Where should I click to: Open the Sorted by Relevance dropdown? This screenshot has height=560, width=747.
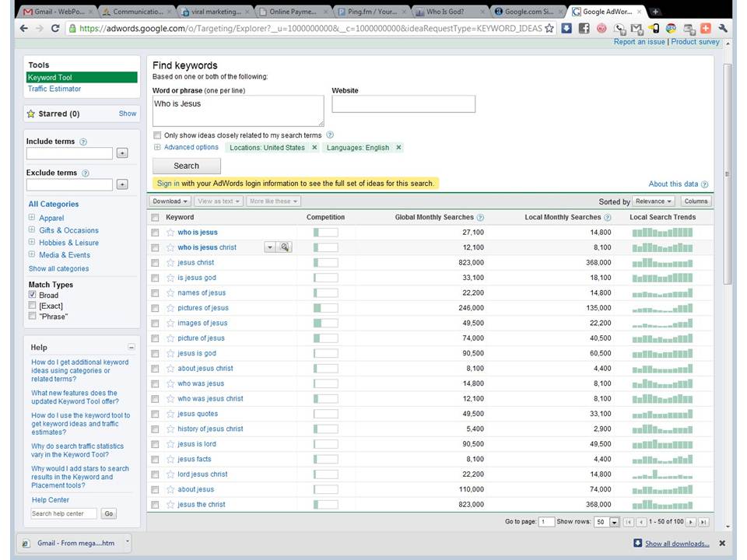tap(654, 201)
